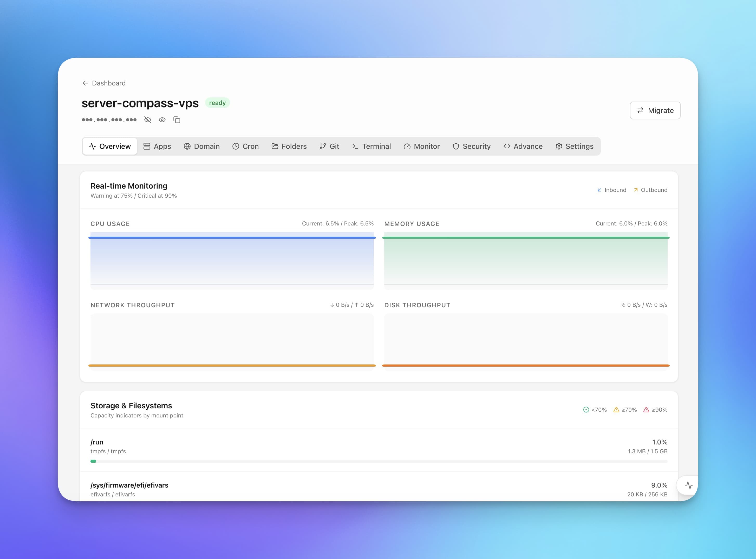Select the ready status badge
This screenshot has height=559, width=756.
tap(217, 103)
